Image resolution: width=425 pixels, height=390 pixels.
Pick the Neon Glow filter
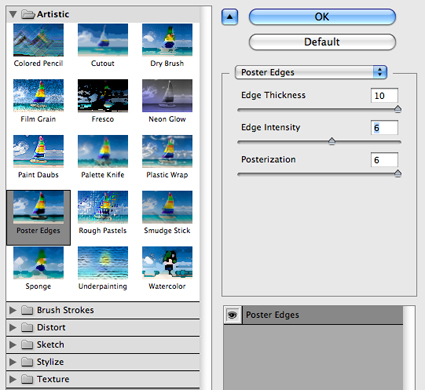coord(167,96)
